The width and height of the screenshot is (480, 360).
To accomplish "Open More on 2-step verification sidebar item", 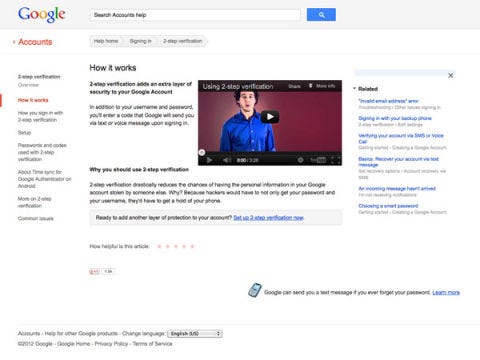I will pyautogui.click(x=34, y=202).
